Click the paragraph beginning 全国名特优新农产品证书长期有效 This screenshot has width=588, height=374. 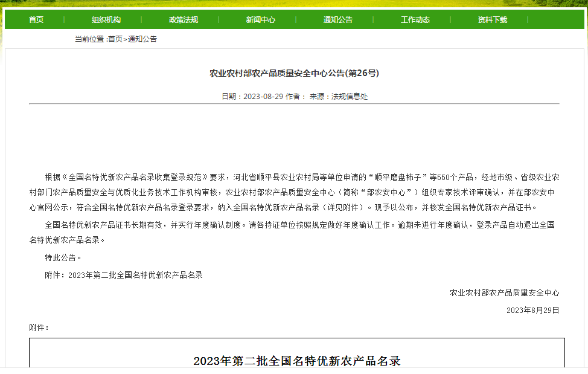[294, 232]
